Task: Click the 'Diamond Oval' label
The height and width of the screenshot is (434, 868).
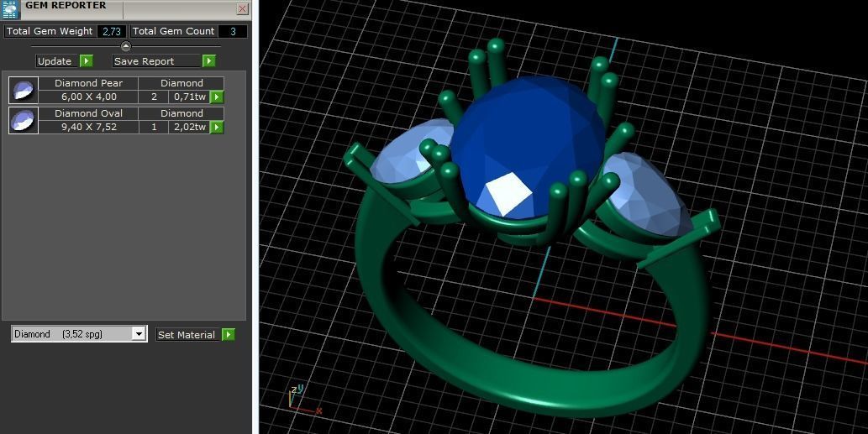Action: [x=88, y=112]
